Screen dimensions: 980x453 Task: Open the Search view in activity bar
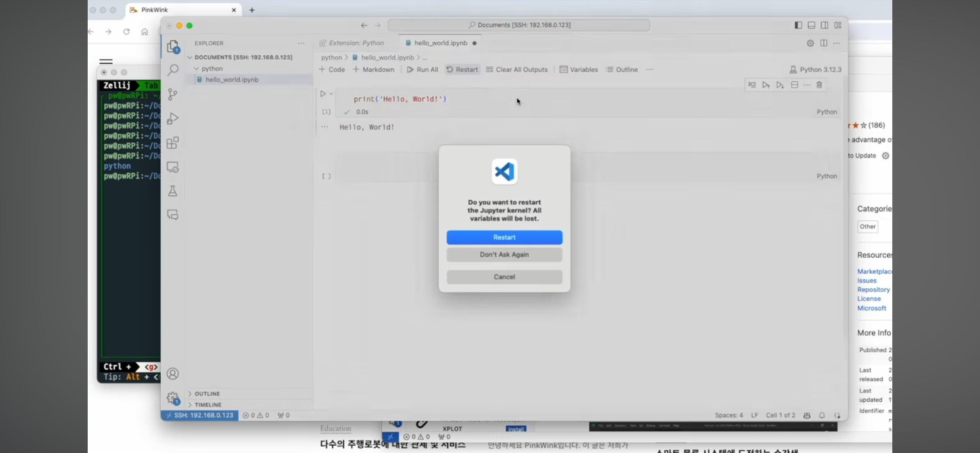click(173, 70)
